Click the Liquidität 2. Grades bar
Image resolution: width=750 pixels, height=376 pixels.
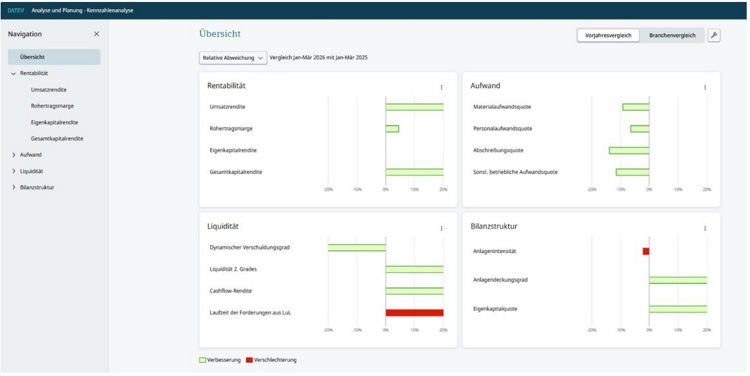pyautogui.click(x=414, y=269)
